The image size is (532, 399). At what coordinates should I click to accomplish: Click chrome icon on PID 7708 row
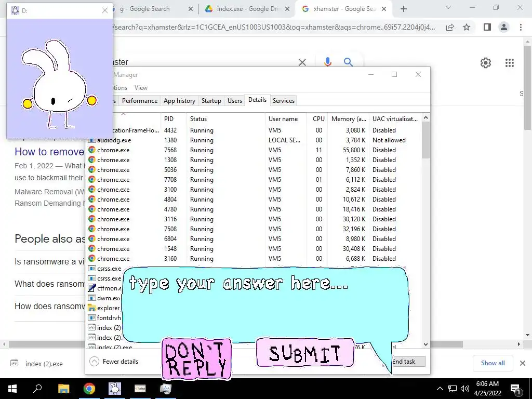(x=91, y=179)
